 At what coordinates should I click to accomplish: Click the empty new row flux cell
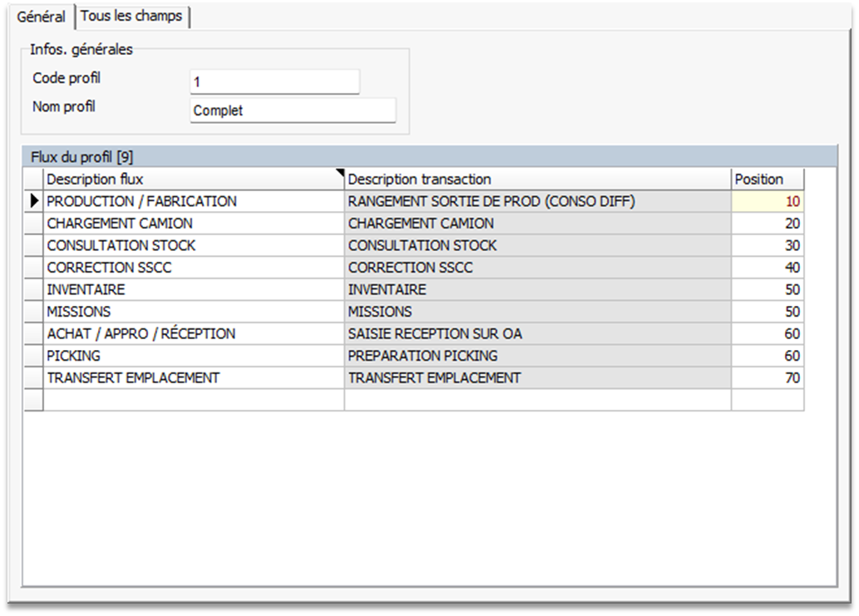[193, 400]
